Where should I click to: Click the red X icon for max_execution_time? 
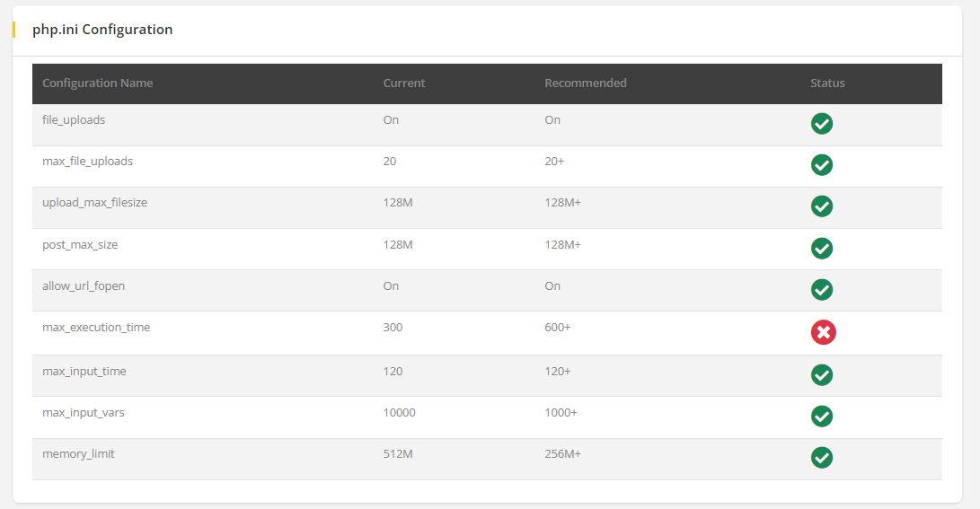click(x=823, y=332)
